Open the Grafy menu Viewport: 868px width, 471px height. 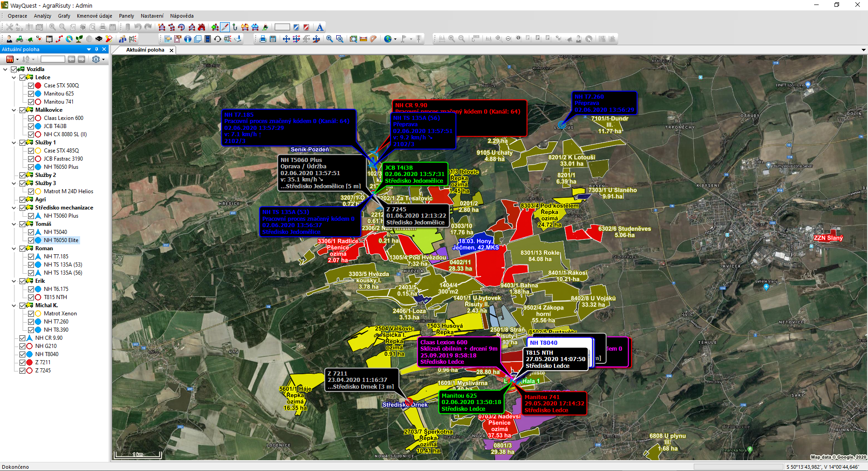(64, 16)
